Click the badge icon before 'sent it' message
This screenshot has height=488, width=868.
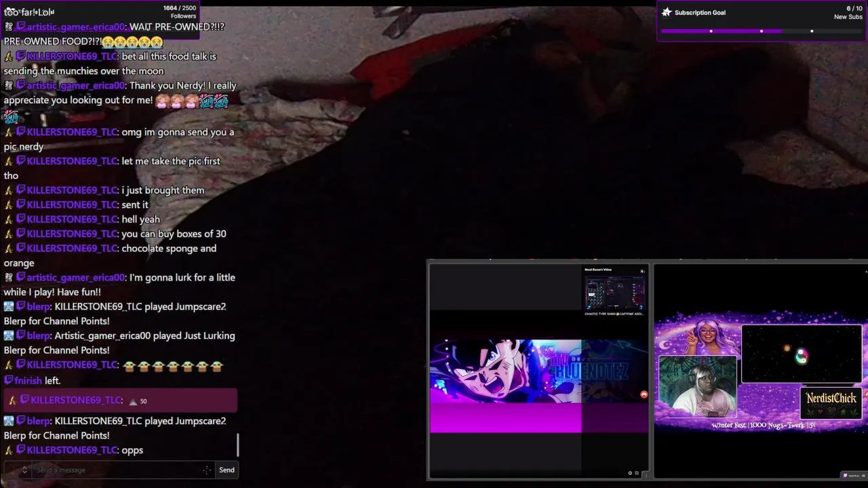9,205
